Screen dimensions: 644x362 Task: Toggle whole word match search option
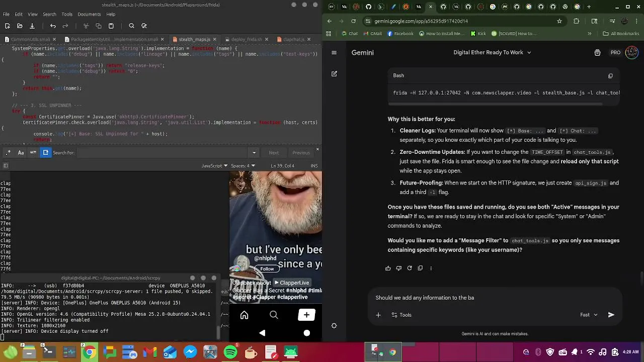[33, 152]
